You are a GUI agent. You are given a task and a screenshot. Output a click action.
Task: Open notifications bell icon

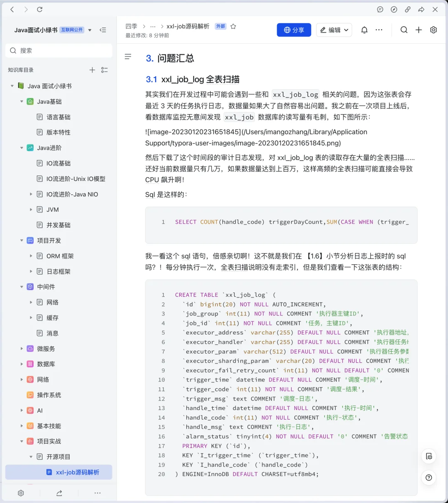(364, 30)
